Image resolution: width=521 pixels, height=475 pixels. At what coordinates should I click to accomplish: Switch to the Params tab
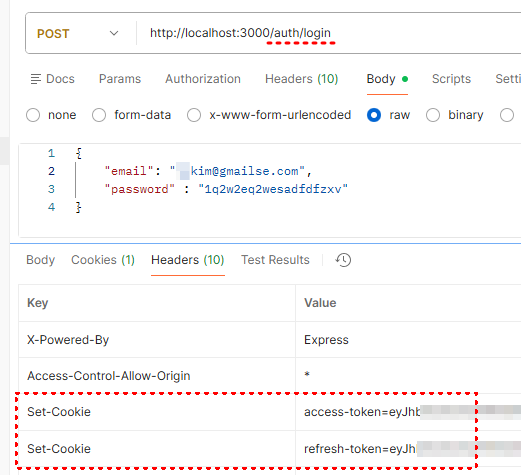[120, 79]
